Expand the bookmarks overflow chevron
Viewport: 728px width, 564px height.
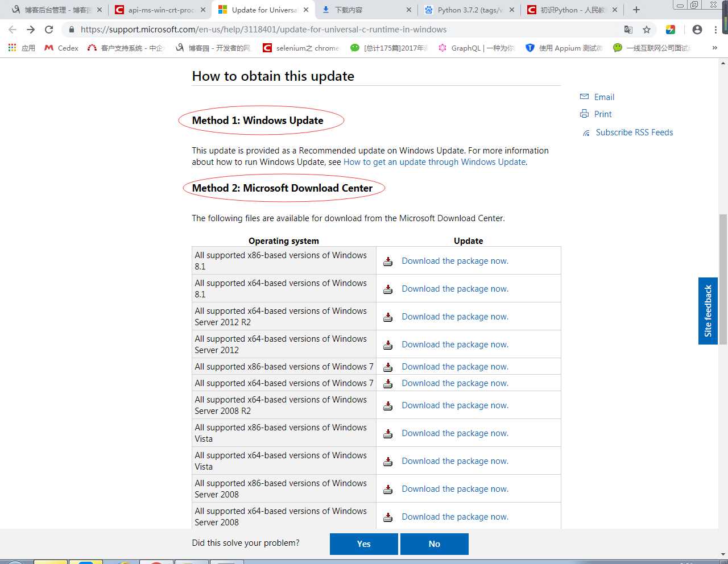click(x=715, y=48)
